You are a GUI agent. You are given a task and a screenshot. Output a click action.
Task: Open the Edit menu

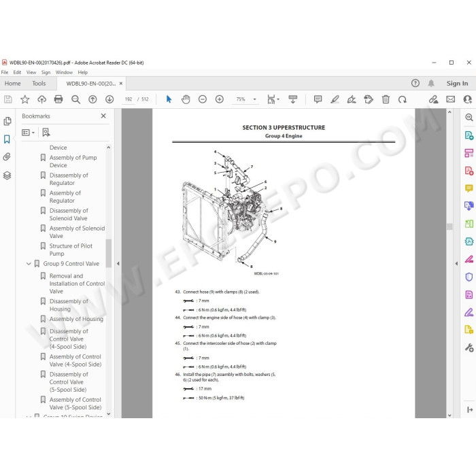17,72
